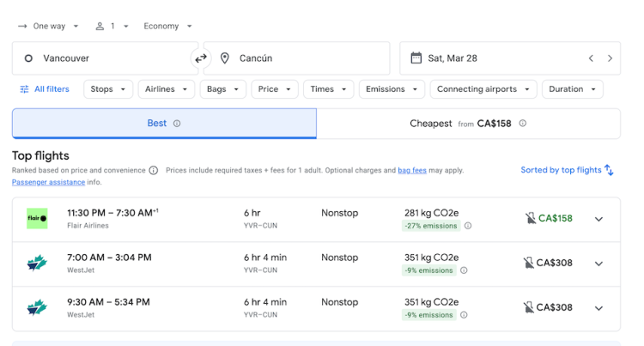The width and height of the screenshot is (644, 346).
Task: Click info icon on Best tab
Action: point(177,124)
